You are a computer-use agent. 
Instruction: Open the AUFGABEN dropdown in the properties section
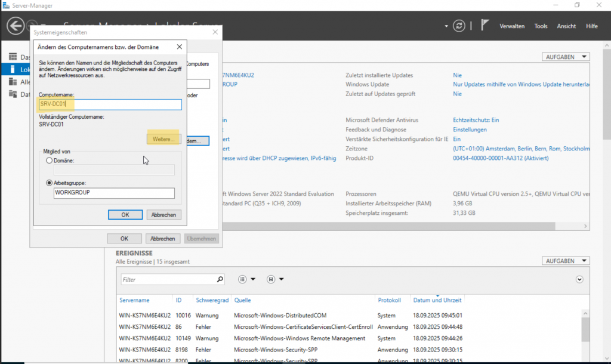pyautogui.click(x=565, y=57)
